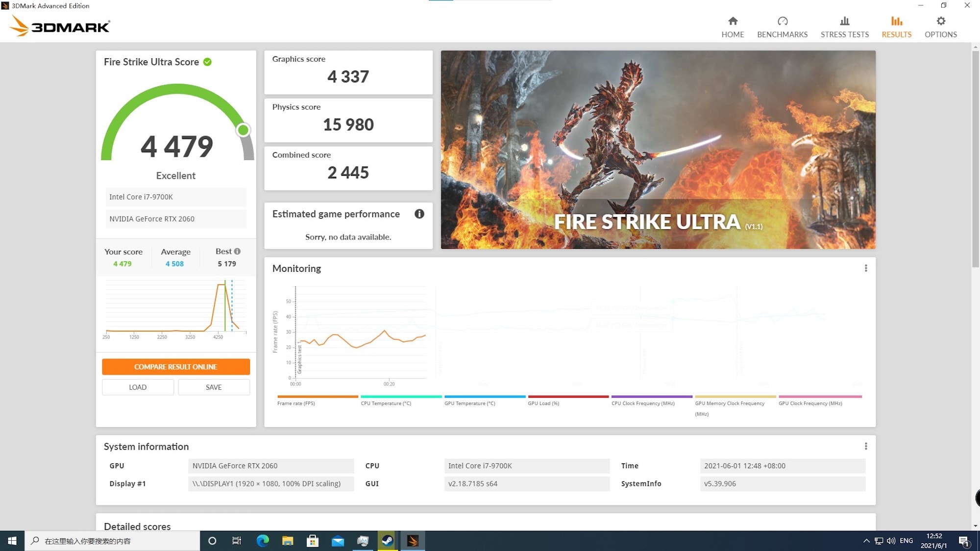Screen dimensions: 980x551
Task: Click the scrollbar up arrow
Action: (x=975, y=47)
